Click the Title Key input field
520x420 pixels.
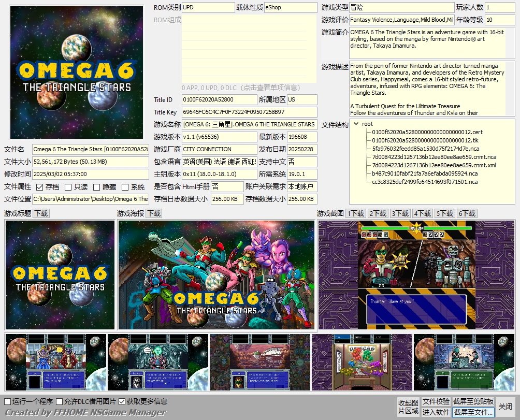249,112
